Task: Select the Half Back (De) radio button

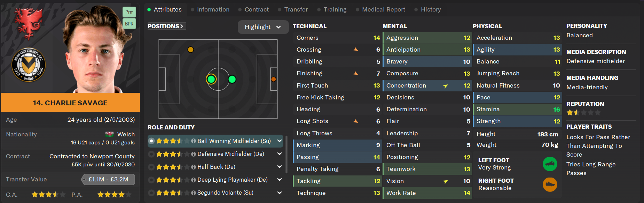Action: tap(151, 167)
